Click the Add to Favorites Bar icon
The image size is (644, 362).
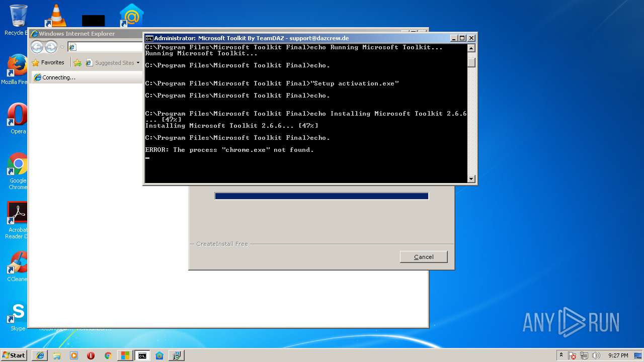click(x=77, y=63)
